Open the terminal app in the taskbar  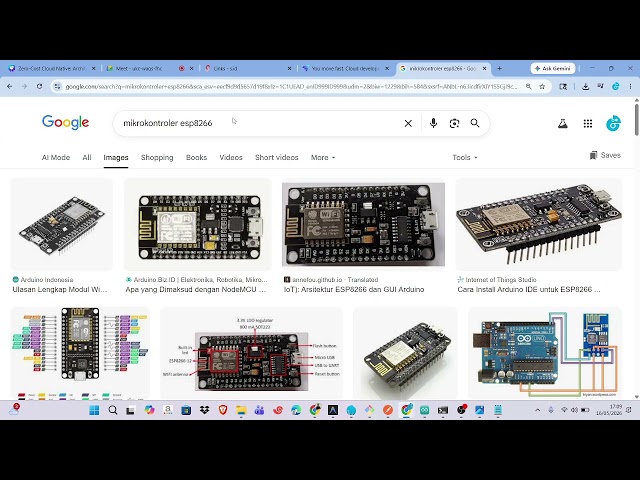point(443,410)
